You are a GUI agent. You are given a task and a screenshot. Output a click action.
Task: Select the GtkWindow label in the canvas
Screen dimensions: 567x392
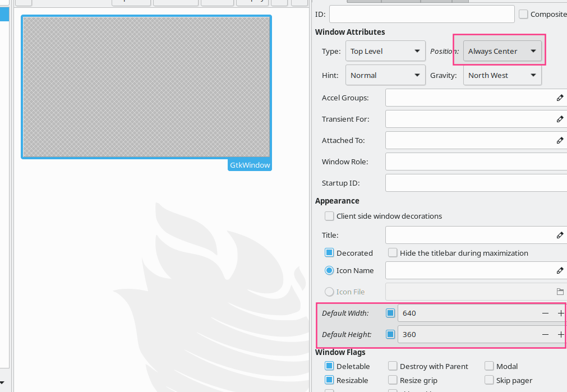[x=250, y=165]
